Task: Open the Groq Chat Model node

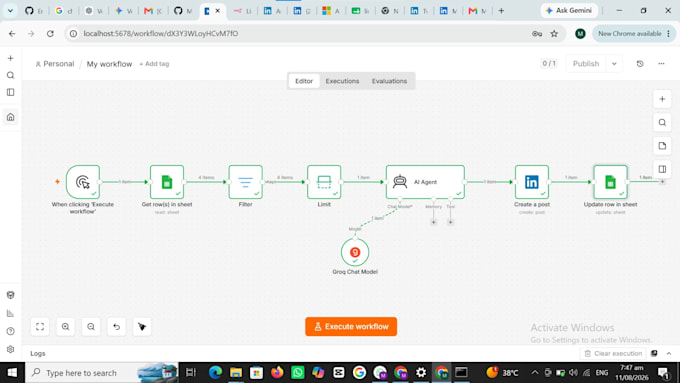Action: click(x=355, y=252)
